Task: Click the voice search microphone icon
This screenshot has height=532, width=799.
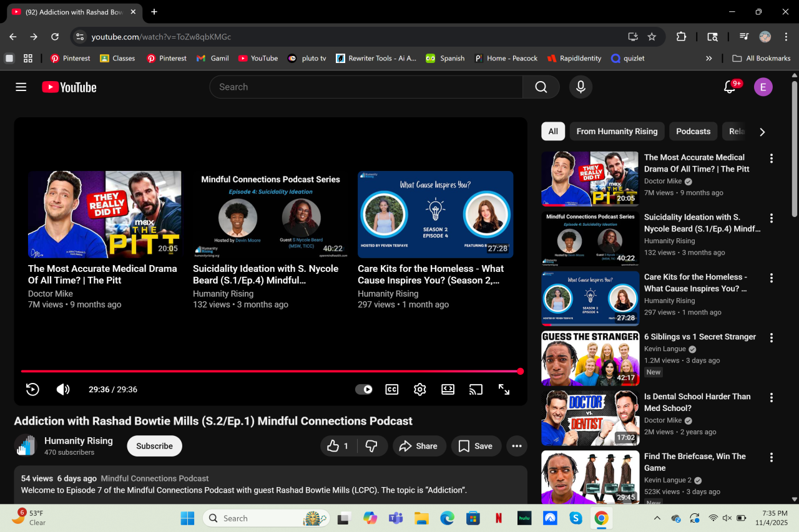Action: tap(581, 87)
